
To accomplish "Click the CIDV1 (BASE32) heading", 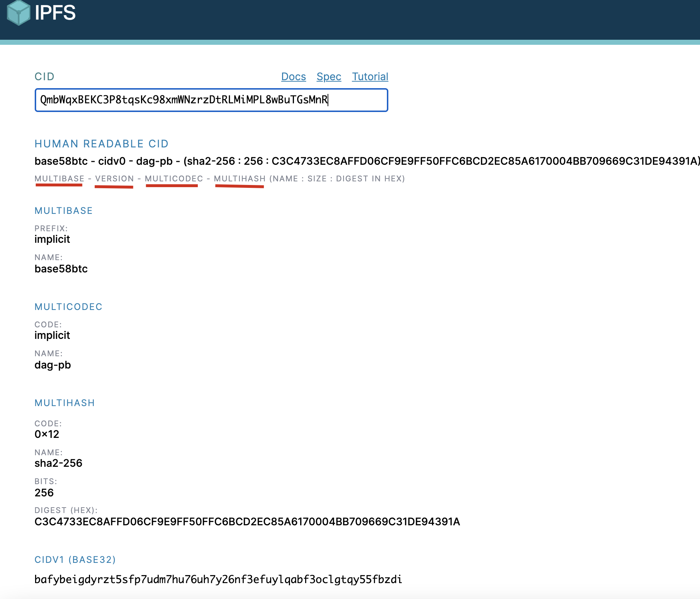I will (75, 560).
